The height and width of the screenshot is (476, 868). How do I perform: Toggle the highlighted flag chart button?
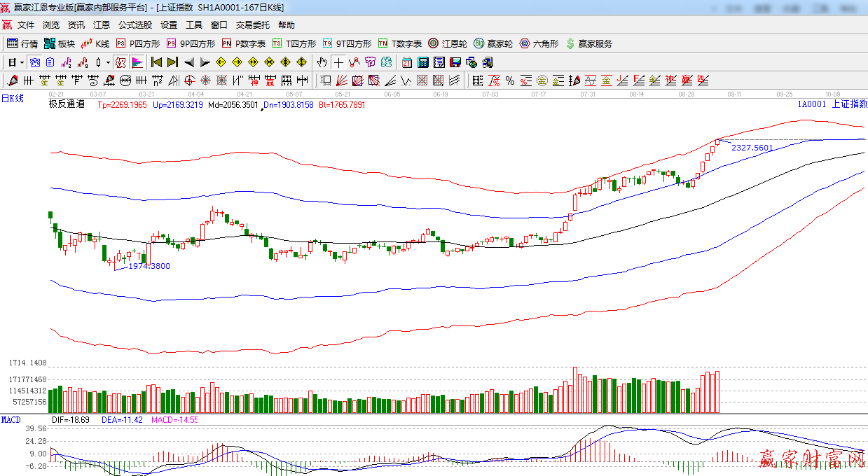(137, 62)
